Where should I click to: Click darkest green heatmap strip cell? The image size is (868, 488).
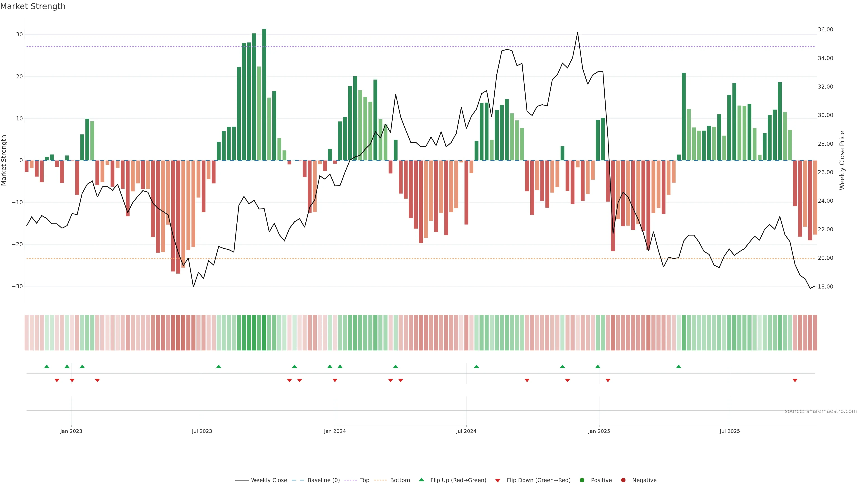[x=264, y=332]
